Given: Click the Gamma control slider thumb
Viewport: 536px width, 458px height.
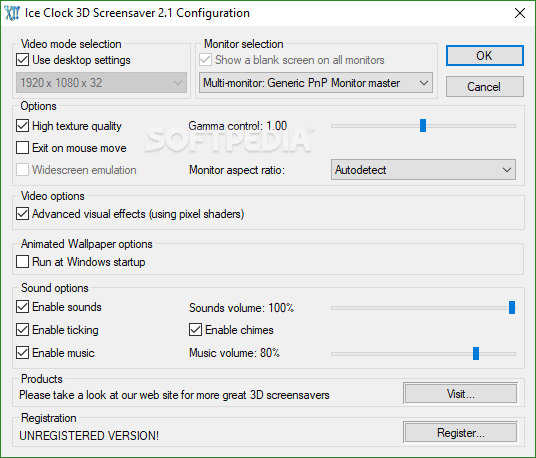Looking at the screenshot, I should pyautogui.click(x=423, y=125).
